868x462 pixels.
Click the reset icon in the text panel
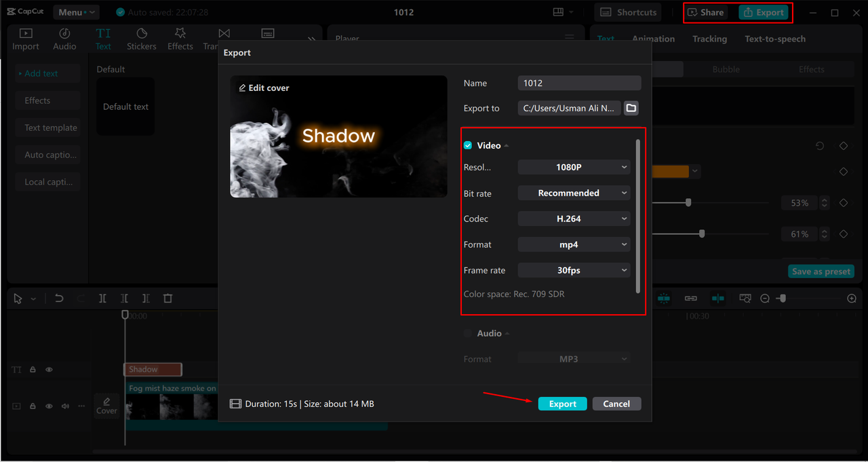(x=820, y=146)
